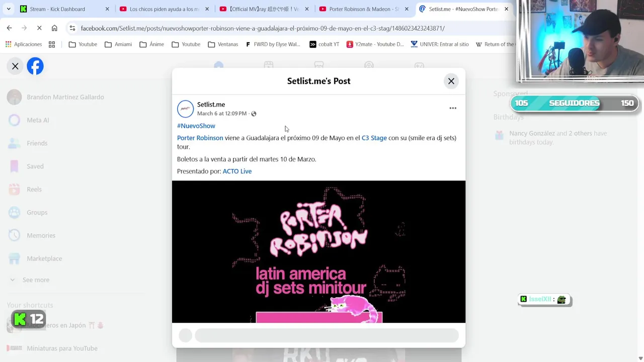The image size is (644, 362).
Task: Show the post's public audience globe icon
Action: (254, 114)
